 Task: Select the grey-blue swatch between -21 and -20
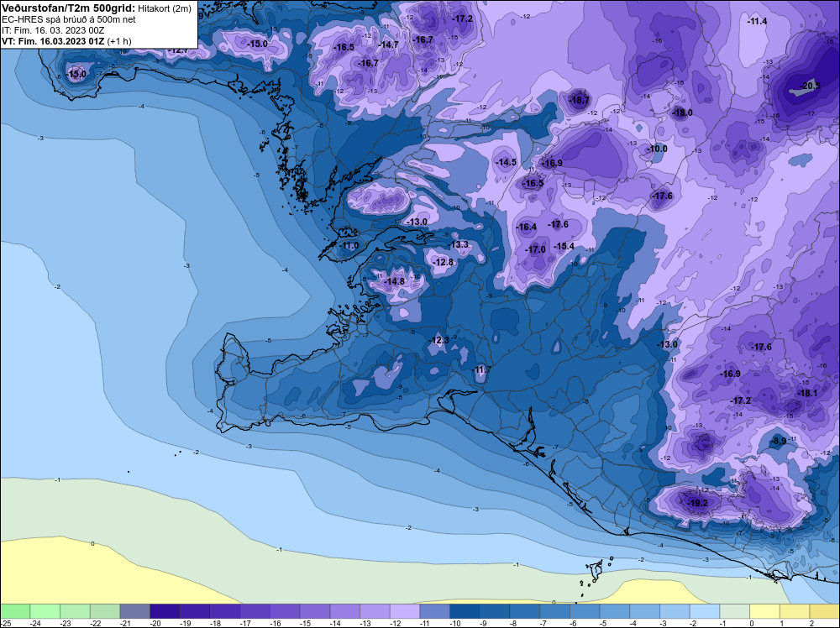coord(135,611)
